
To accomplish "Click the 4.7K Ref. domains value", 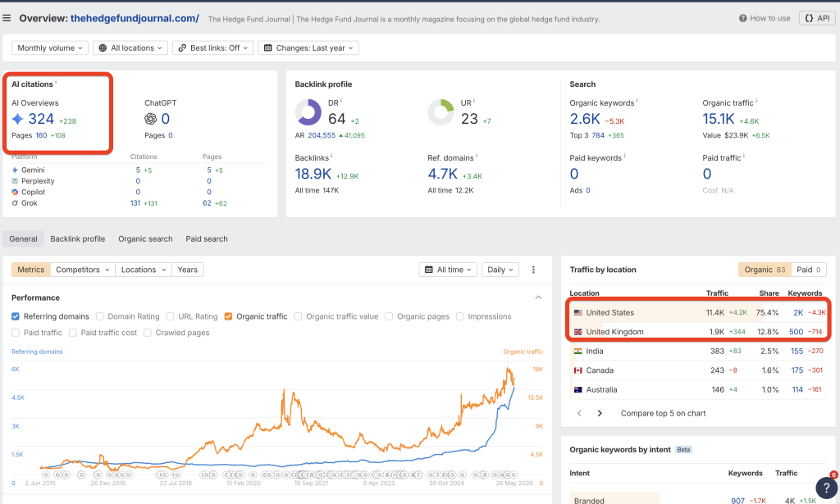I will 442,174.
